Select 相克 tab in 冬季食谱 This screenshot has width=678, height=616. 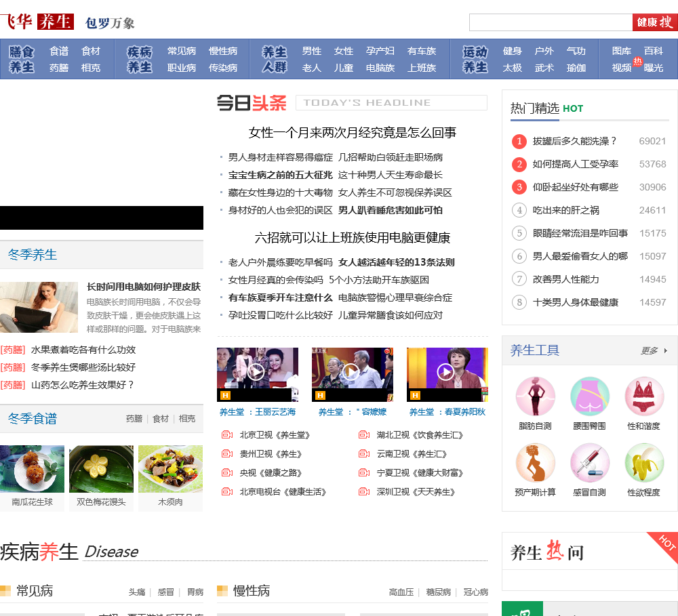[187, 418]
